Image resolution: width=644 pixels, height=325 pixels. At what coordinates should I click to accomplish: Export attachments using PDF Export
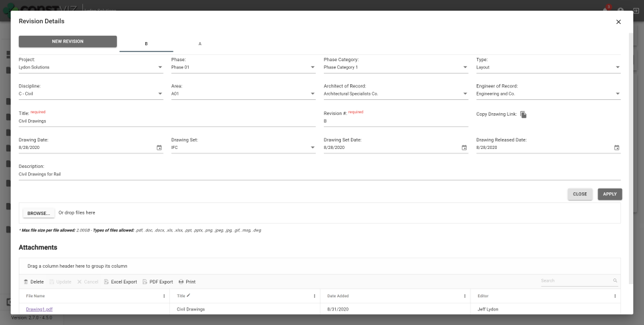point(157,282)
